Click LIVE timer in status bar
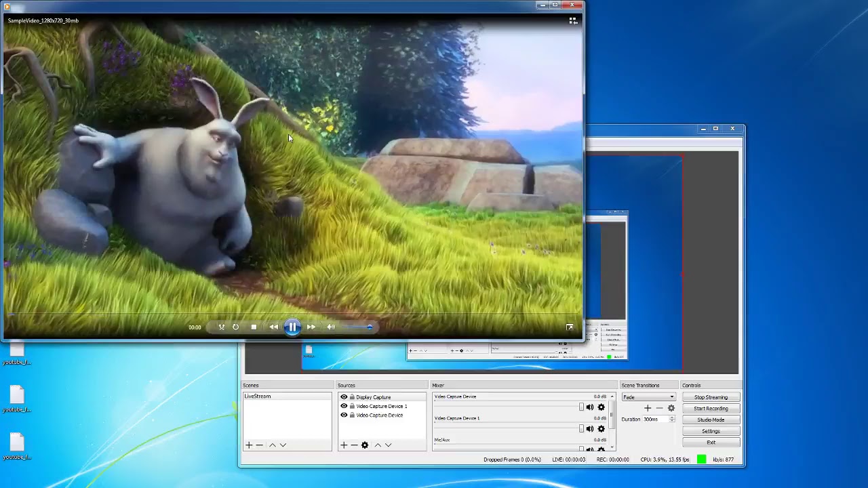Screen dimensions: 868x488 tap(568, 460)
